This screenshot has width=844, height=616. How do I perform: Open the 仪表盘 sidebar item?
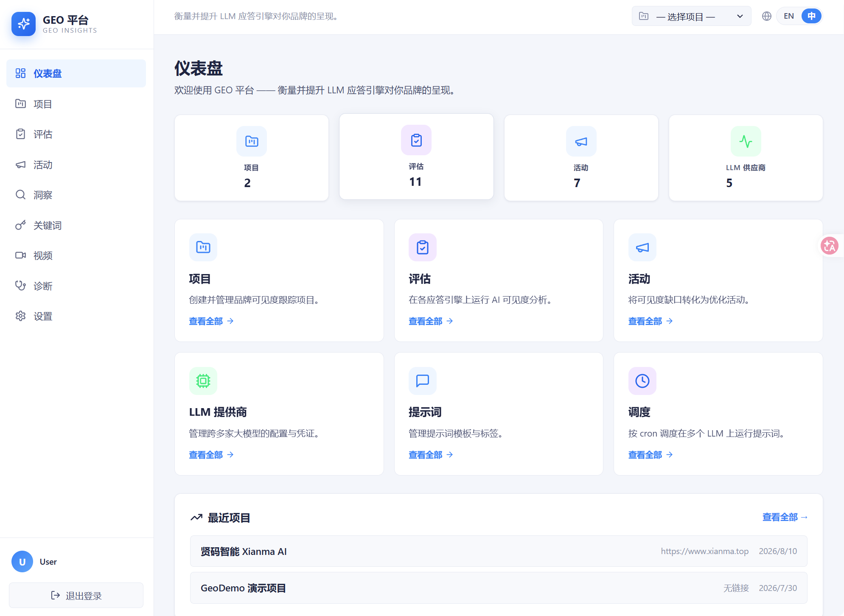click(x=76, y=73)
